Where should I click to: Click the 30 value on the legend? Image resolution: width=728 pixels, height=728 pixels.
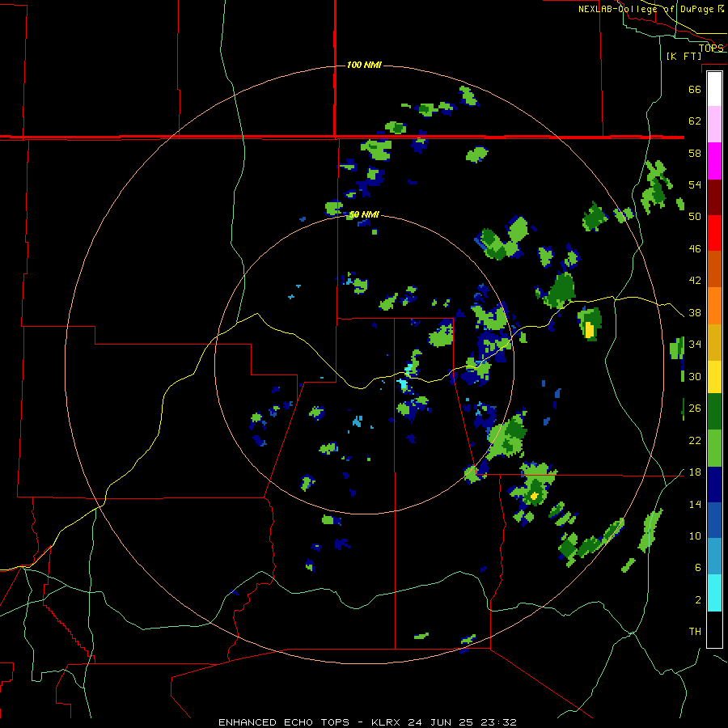[695, 376]
